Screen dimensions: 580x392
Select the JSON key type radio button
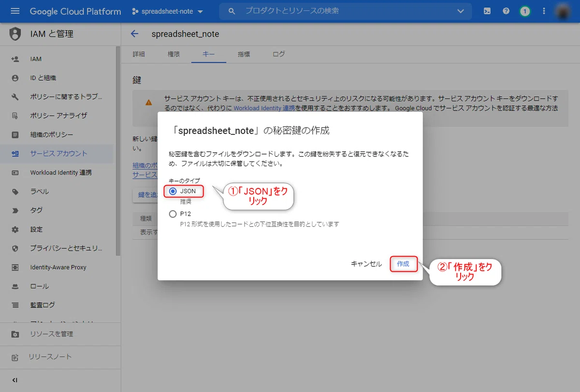point(173,191)
